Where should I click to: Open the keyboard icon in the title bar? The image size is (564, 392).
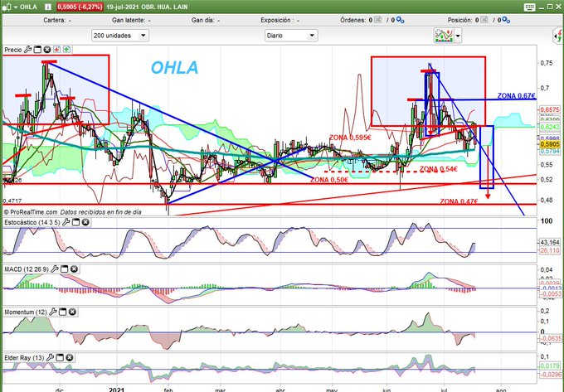[x=529, y=7]
